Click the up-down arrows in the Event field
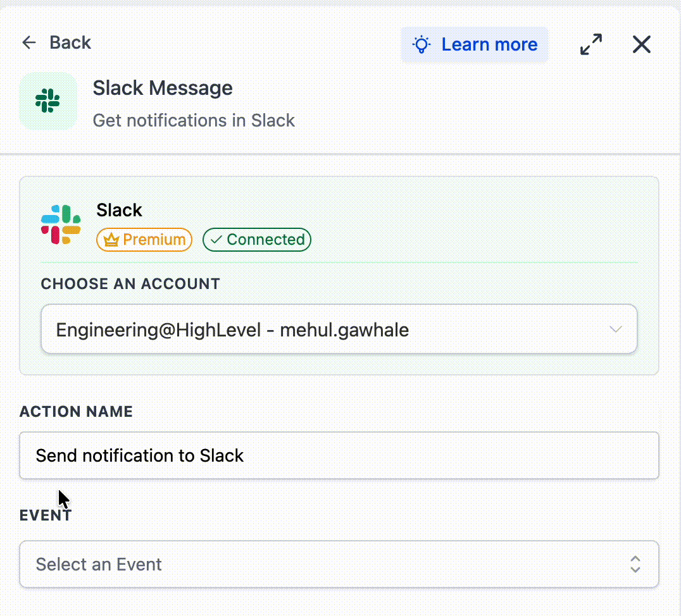 (x=635, y=564)
